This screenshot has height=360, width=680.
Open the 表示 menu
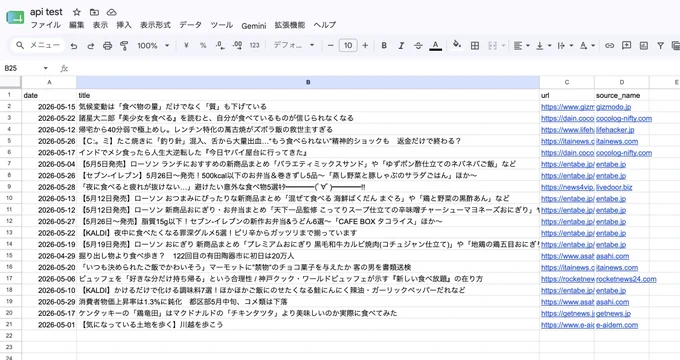100,25
